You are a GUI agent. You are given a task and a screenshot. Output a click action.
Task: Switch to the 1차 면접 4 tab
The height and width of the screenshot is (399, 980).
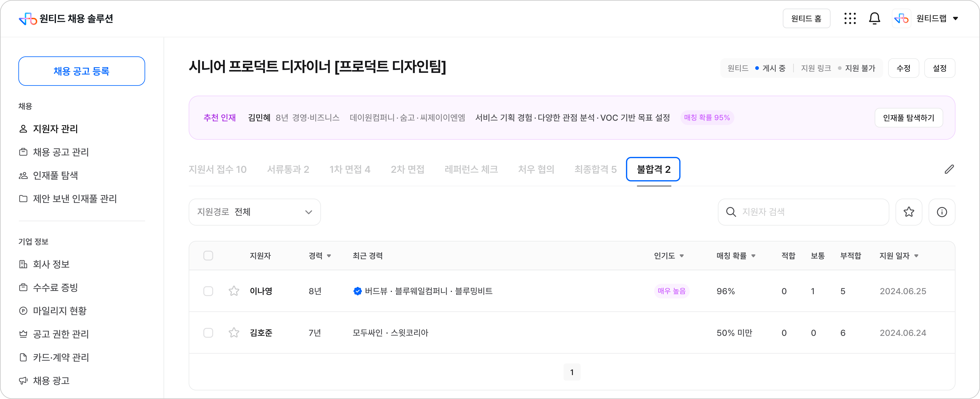pos(350,169)
